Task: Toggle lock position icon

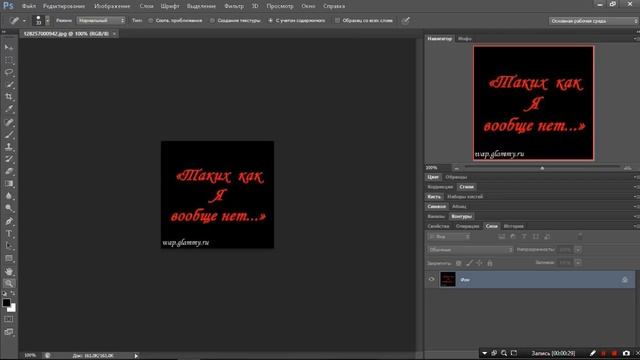Action: [479, 263]
